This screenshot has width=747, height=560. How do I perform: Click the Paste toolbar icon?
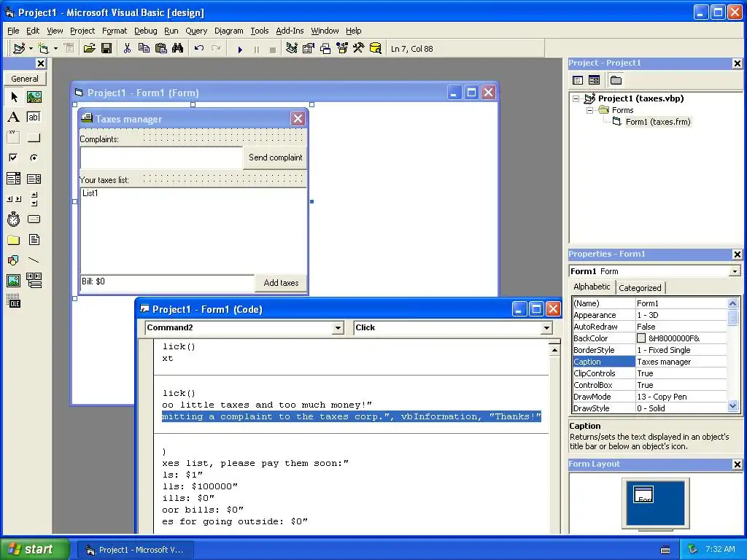[x=161, y=48]
